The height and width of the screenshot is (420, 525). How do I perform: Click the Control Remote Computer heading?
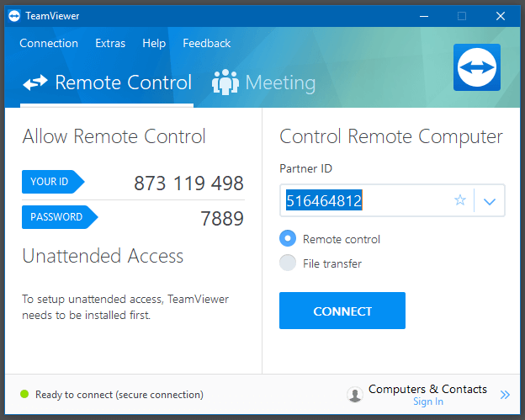391,137
